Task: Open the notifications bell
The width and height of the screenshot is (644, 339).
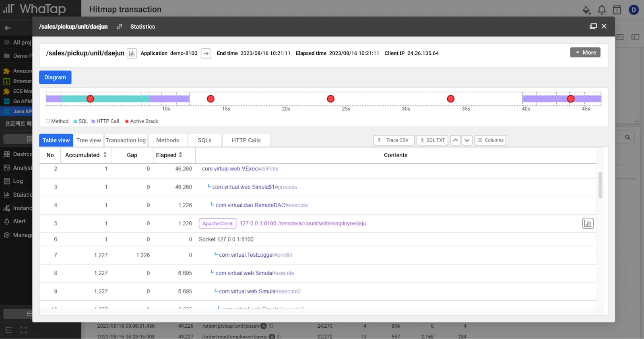Action: point(602,10)
